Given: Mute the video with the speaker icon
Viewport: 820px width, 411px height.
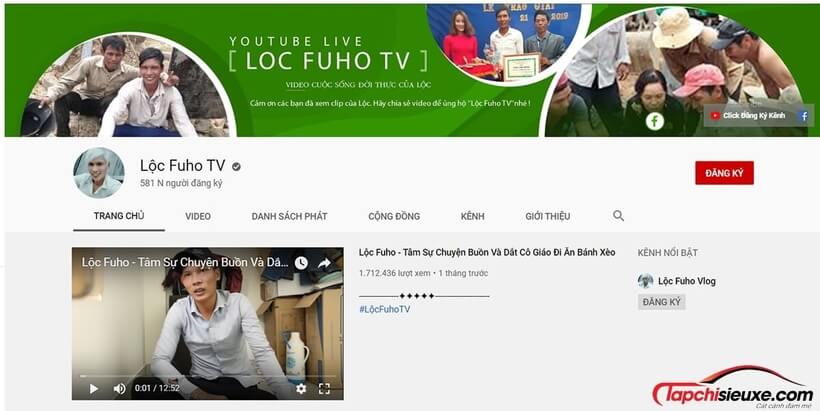Looking at the screenshot, I should (x=120, y=388).
